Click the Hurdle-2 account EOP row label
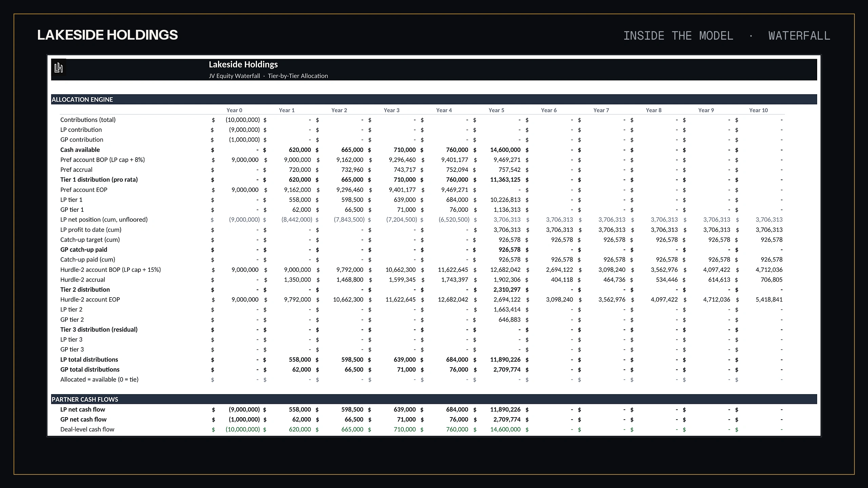Viewport: 868px width, 488px height. point(90,300)
